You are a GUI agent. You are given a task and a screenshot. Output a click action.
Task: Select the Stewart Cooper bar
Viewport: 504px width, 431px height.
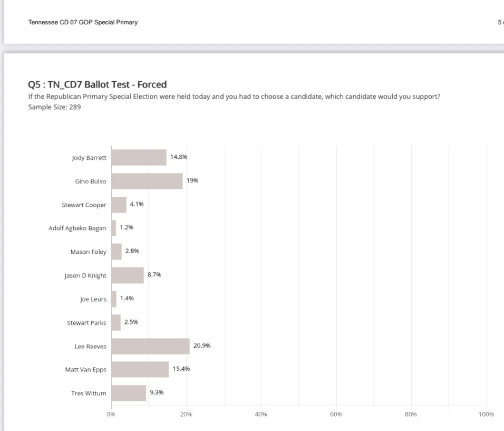point(119,205)
